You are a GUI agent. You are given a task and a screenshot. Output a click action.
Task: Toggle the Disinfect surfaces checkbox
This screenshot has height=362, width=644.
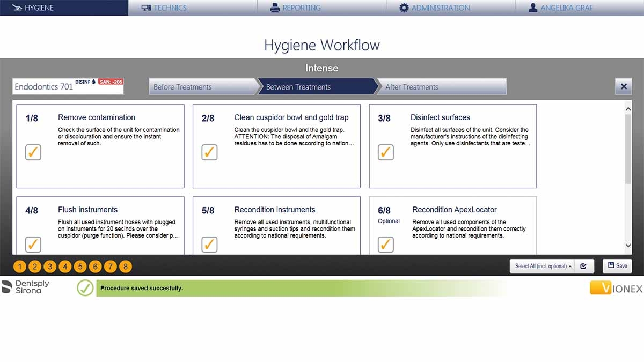click(x=385, y=152)
